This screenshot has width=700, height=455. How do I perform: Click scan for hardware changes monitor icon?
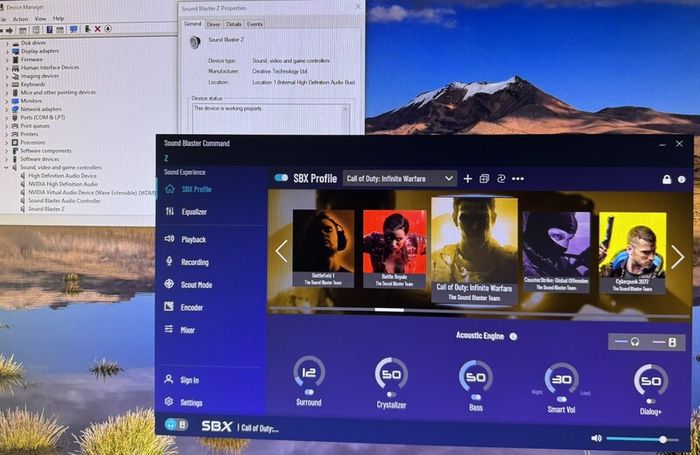[74, 29]
